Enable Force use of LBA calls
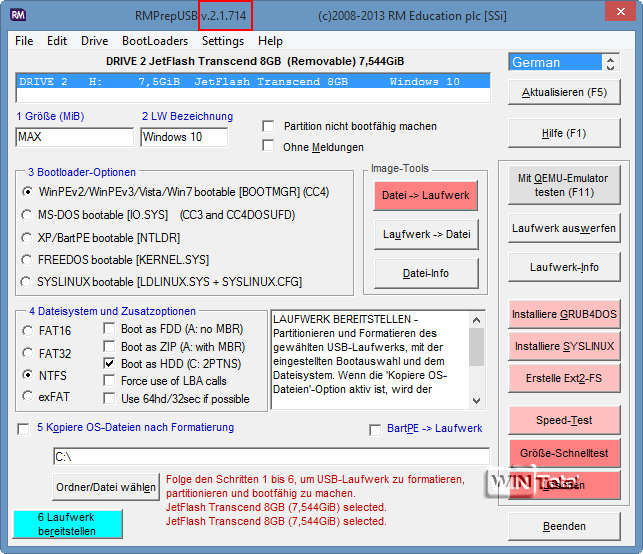The width and height of the screenshot is (643, 554). (x=109, y=381)
